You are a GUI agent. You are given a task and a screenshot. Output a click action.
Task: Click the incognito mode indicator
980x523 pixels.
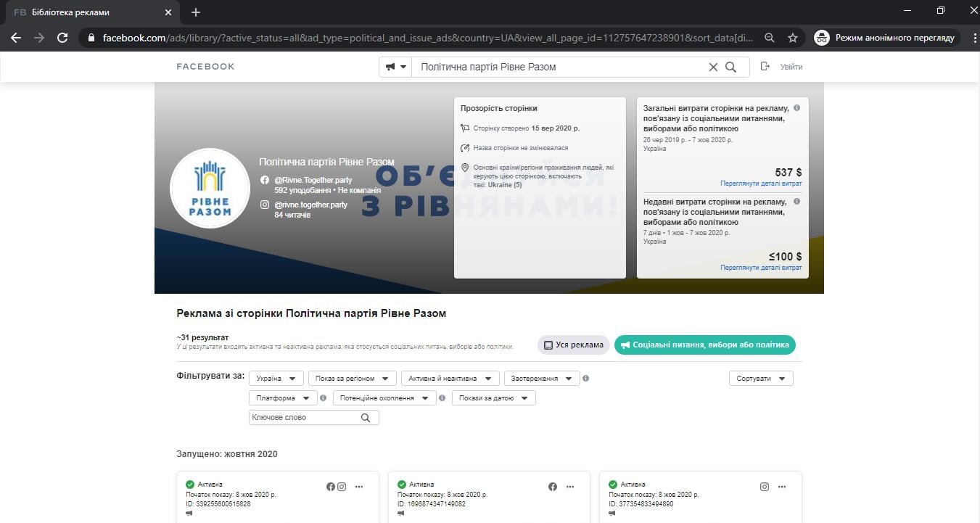point(885,38)
